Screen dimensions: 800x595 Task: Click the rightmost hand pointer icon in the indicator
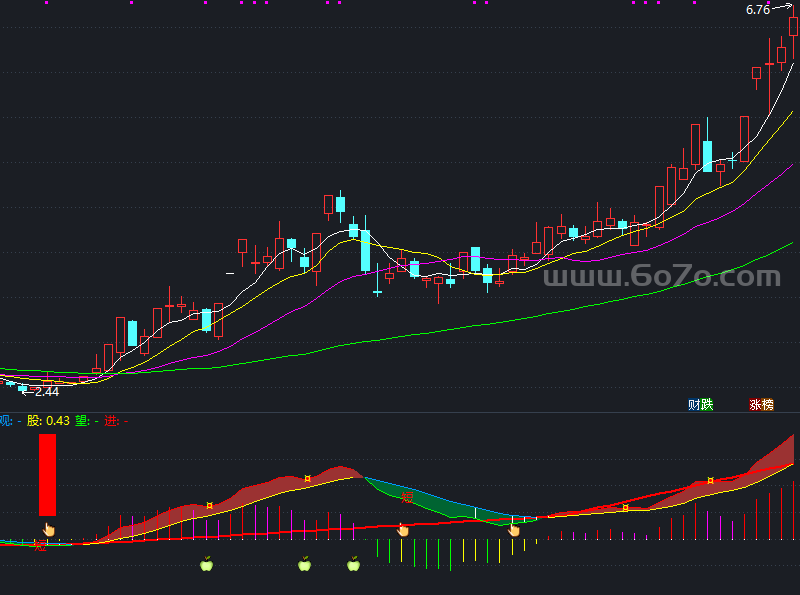pos(514,530)
